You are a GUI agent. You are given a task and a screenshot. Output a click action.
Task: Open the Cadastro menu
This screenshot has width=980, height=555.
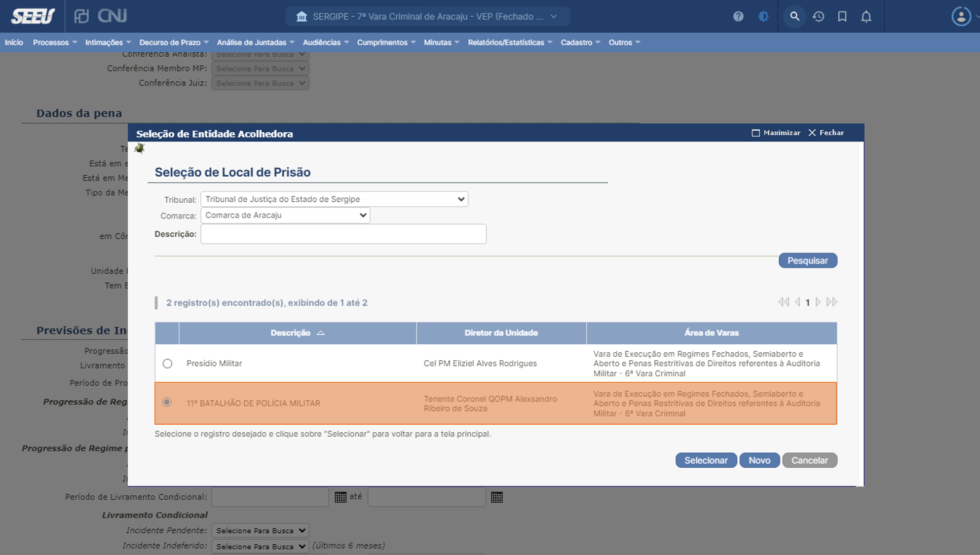click(580, 42)
